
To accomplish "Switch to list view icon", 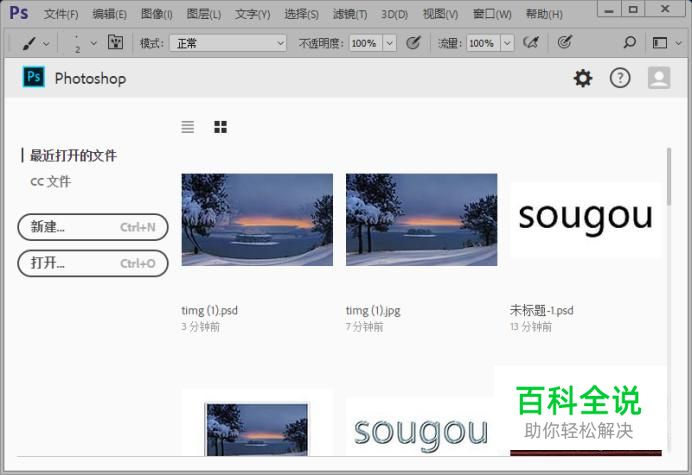I will pyautogui.click(x=188, y=127).
